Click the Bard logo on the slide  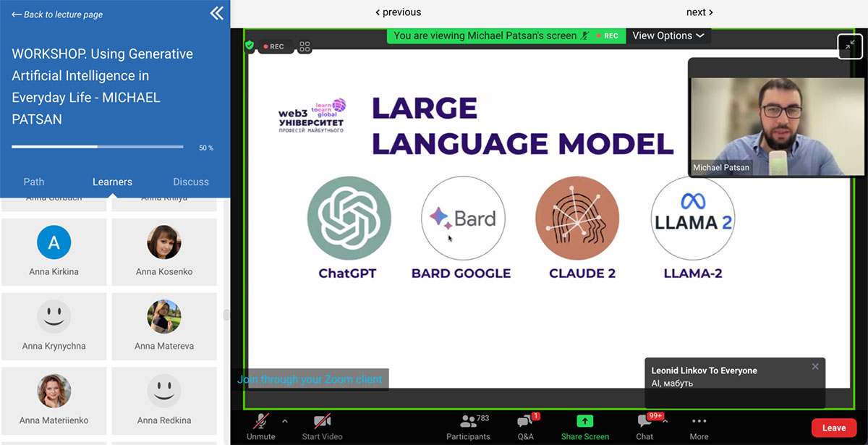(463, 219)
